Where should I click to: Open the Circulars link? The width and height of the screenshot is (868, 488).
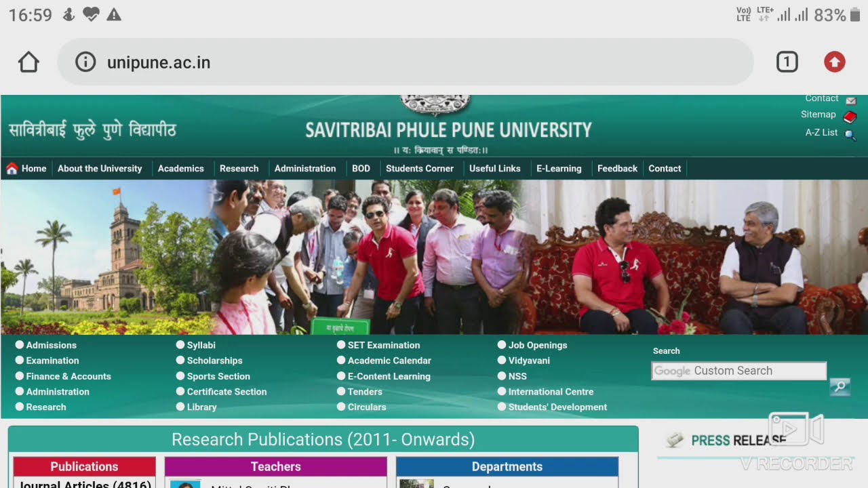pyautogui.click(x=367, y=407)
